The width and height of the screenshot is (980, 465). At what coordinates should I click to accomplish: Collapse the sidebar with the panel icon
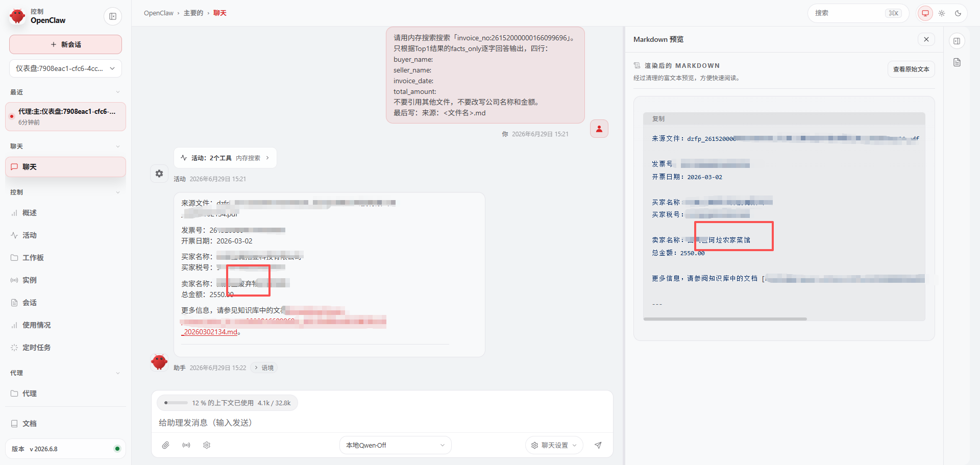point(113,16)
